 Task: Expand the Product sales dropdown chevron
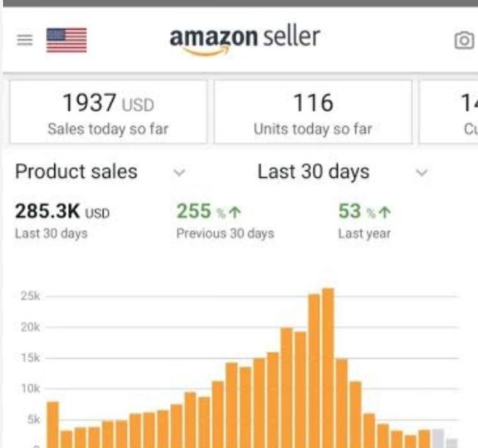tap(179, 173)
